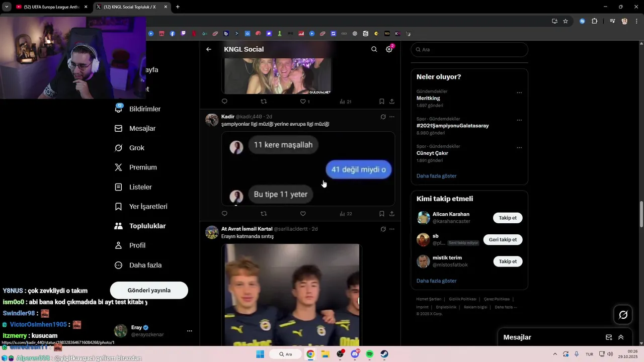Screen dimensions: 644x362
Task: Follow Alican Karahan with Takip et
Action: point(508,218)
